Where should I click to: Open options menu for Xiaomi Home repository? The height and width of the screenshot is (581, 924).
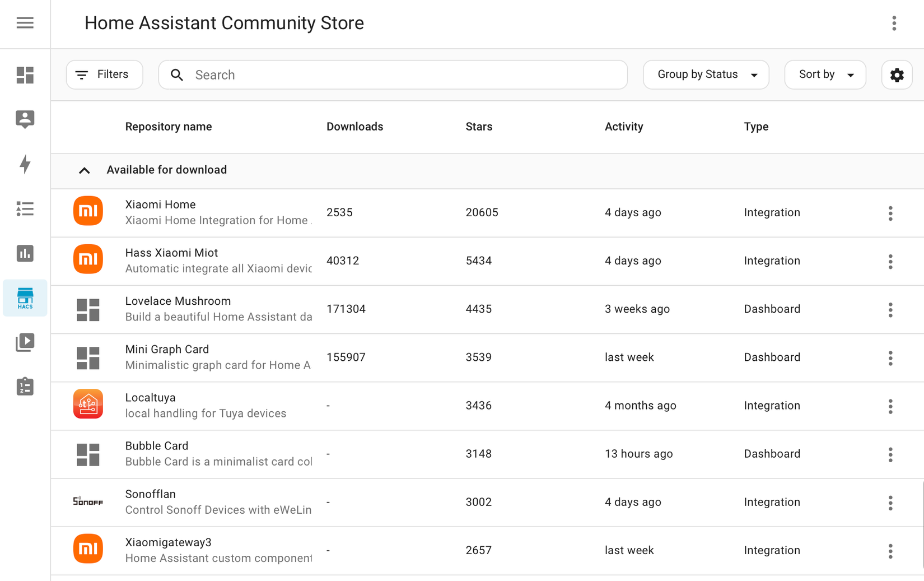pos(890,213)
